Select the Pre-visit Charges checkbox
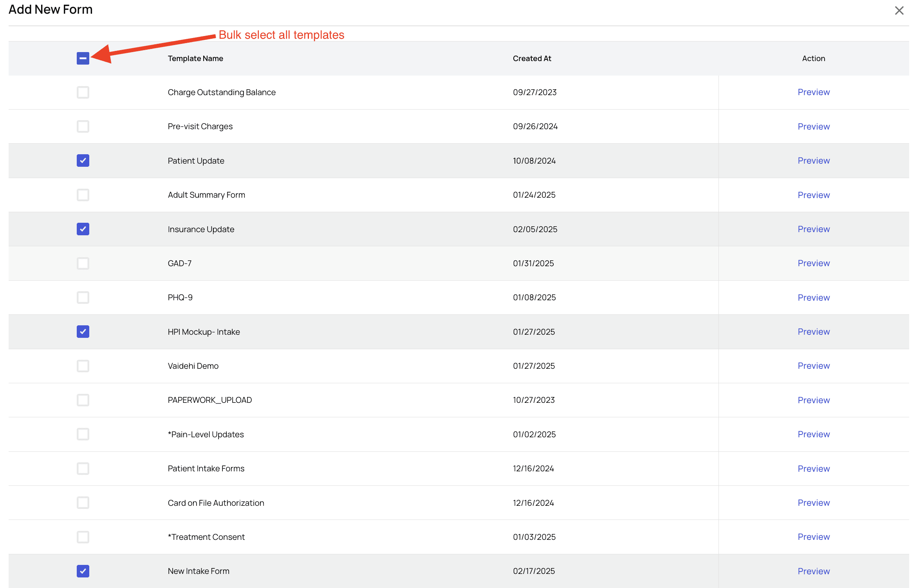Viewport: 917px width, 588px height. click(83, 126)
